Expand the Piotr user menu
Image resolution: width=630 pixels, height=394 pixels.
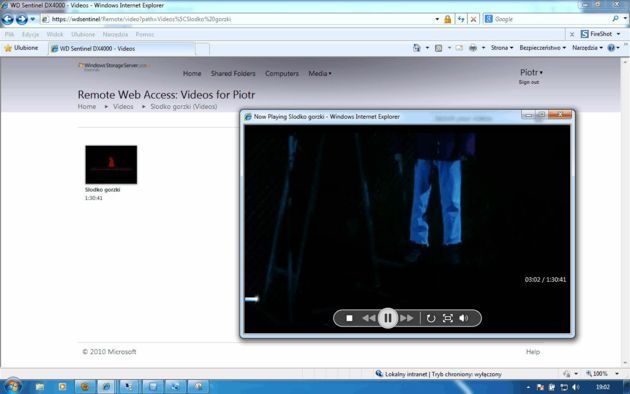coord(531,72)
